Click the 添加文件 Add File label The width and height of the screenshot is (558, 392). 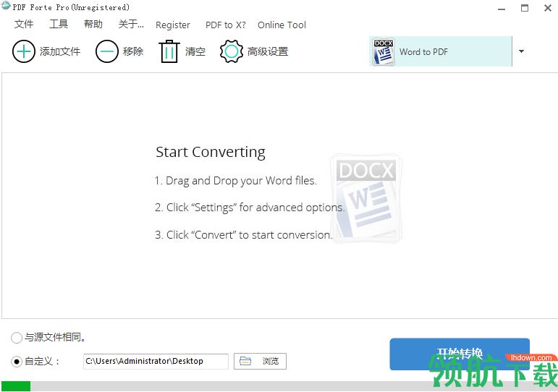pyautogui.click(x=60, y=51)
